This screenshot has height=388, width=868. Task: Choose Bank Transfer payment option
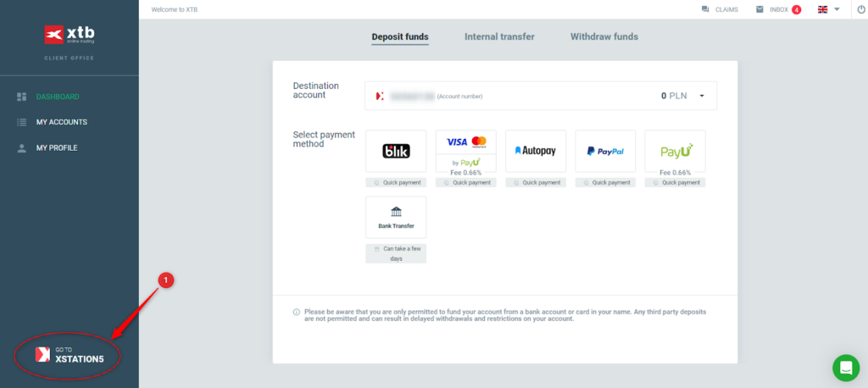point(396,218)
